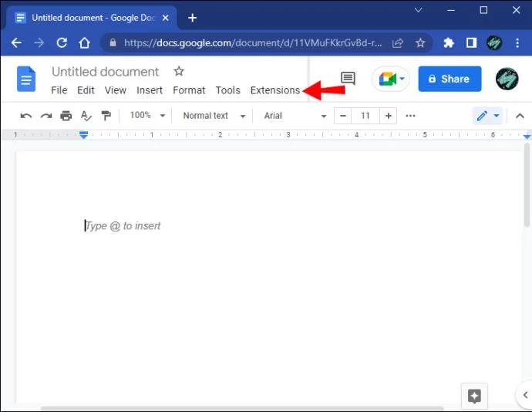This screenshot has width=532, height=412.
Task: Open the Arial font dropdown
Action: tap(295, 116)
